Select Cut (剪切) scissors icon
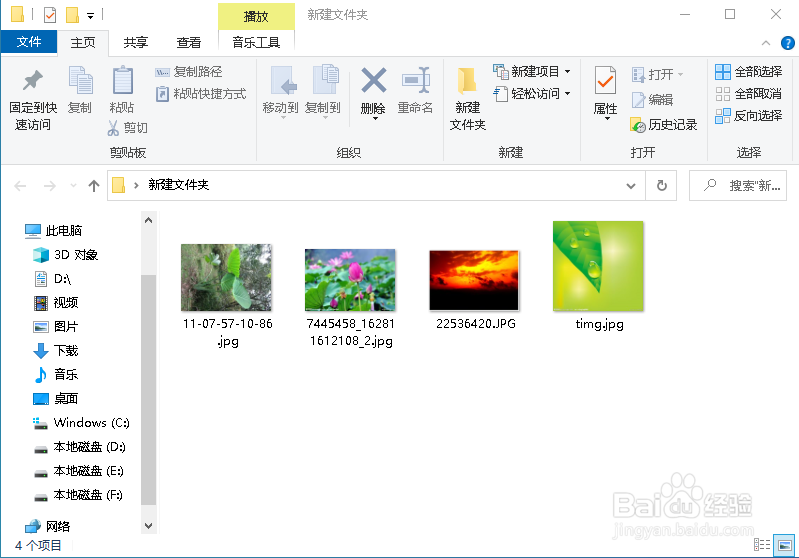799x558 pixels. [113, 128]
